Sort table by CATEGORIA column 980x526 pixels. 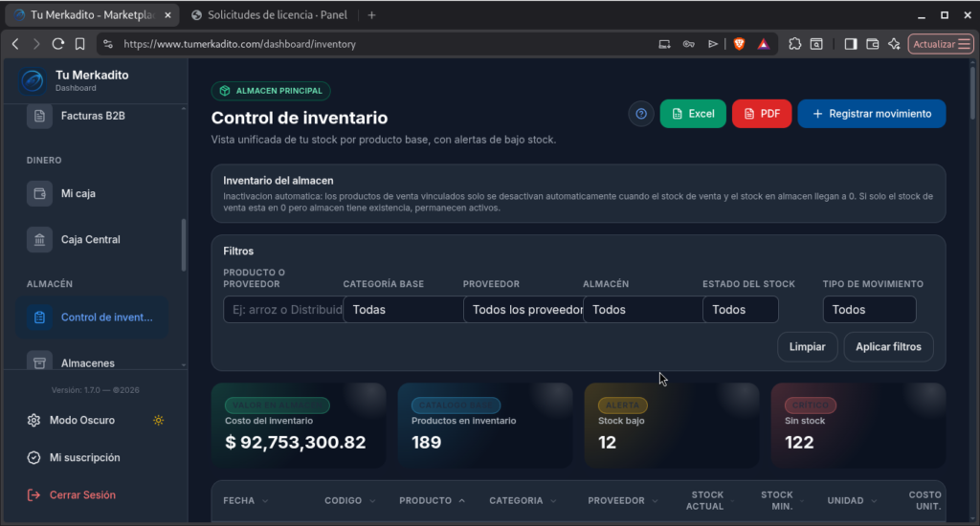coord(523,500)
